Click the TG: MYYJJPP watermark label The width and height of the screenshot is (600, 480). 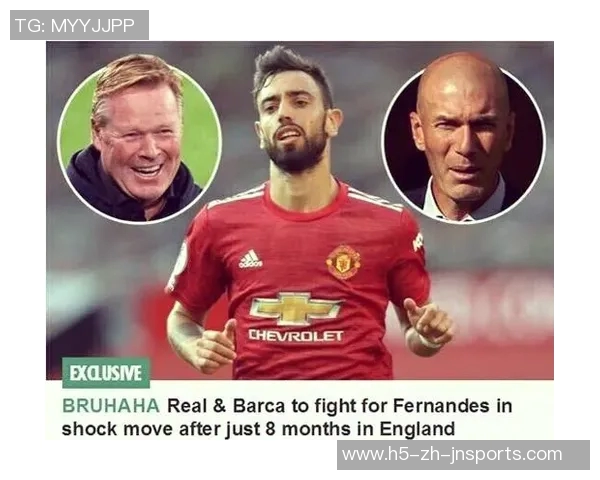pos(79,25)
